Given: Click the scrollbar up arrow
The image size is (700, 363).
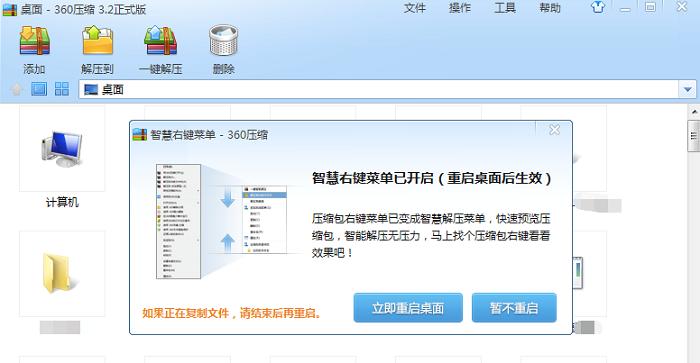Looking at the screenshot, I should [694, 111].
